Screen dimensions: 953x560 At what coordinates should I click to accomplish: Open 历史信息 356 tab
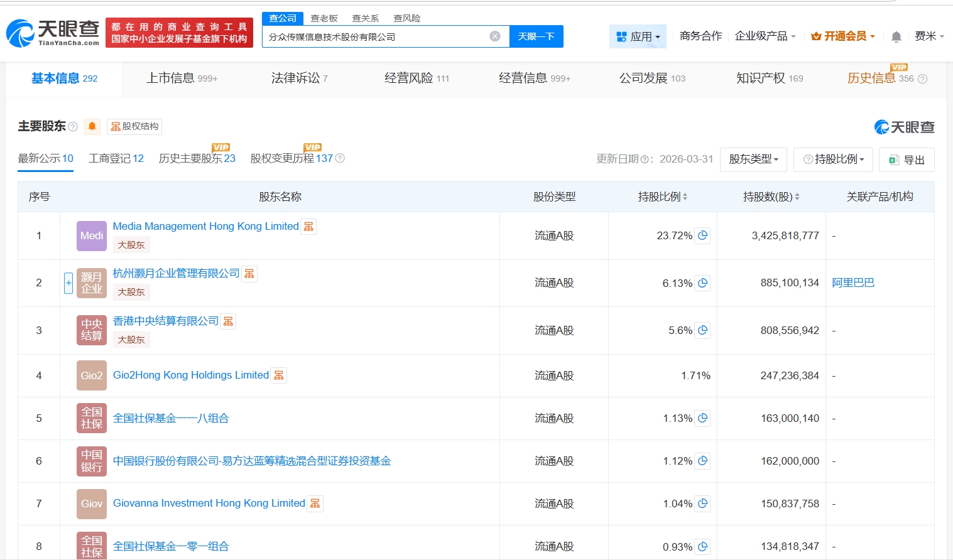tap(880, 78)
